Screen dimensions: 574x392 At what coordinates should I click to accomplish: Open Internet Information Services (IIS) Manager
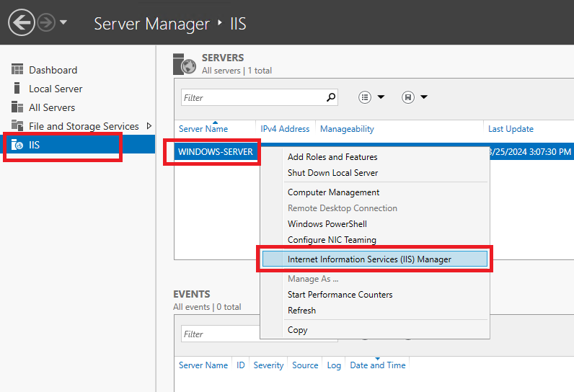(375, 259)
